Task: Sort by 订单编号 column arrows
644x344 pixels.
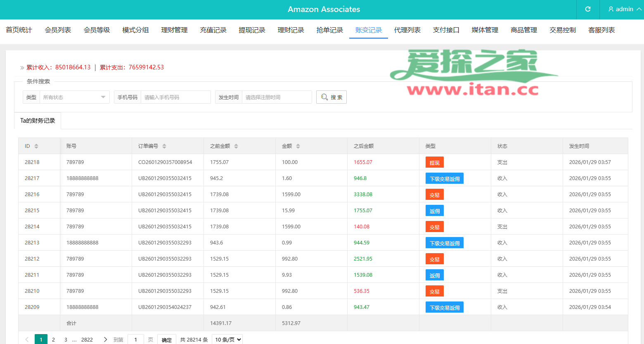Action: point(164,146)
